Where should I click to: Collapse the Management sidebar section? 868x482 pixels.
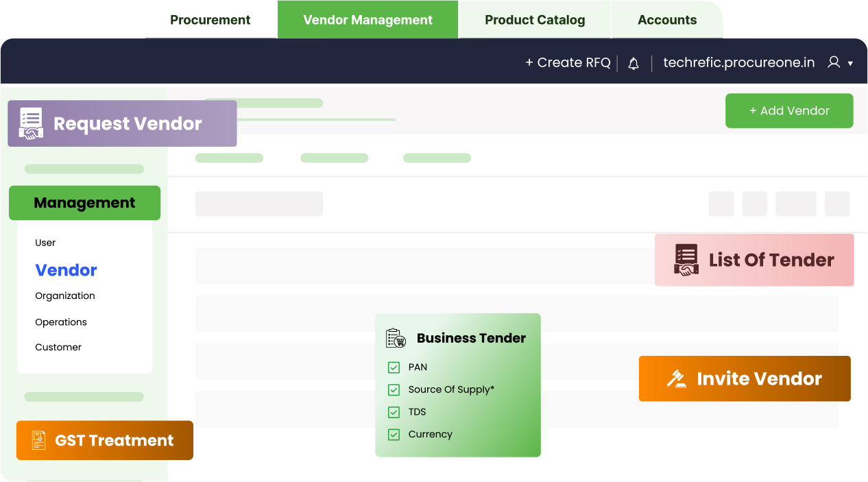point(84,203)
